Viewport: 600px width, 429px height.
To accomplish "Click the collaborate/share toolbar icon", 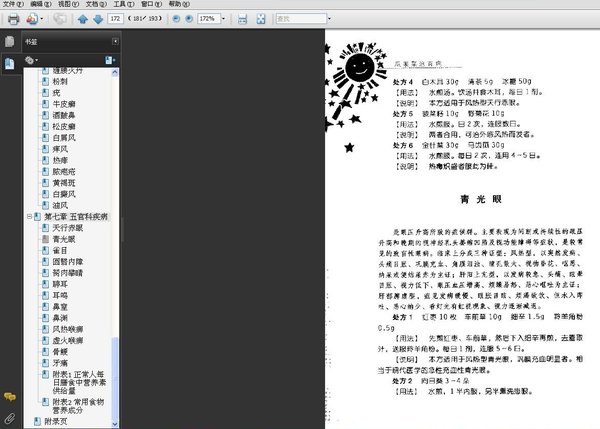I will (32, 19).
